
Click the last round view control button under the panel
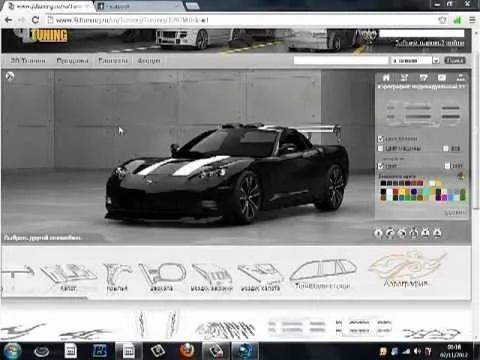click(x=437, y=233)
